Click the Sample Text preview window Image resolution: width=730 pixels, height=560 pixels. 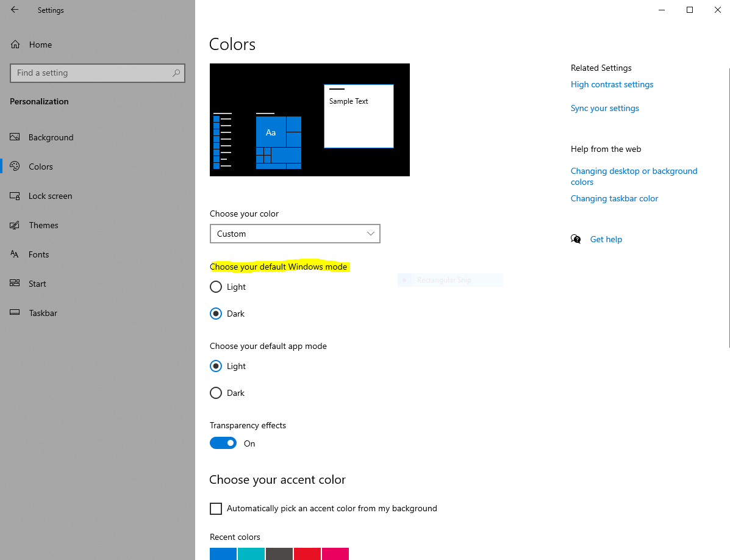point(359,117)
